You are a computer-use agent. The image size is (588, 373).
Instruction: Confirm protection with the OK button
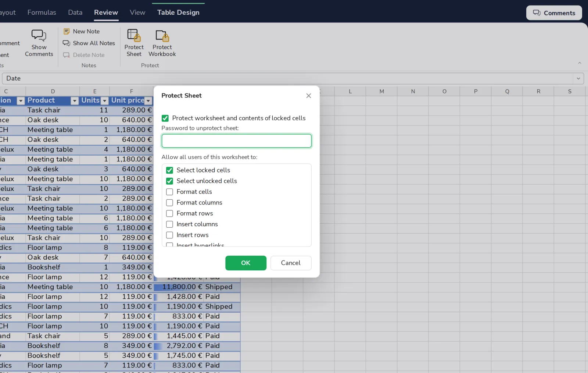tap(246, 263)
